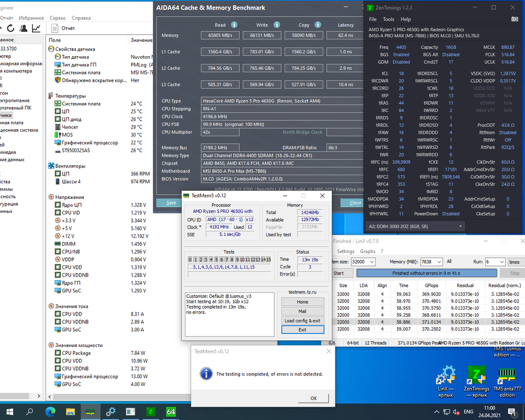The image size is (525, 420).
Task: Open LinX Graphs menu
Action: [367, 251]
